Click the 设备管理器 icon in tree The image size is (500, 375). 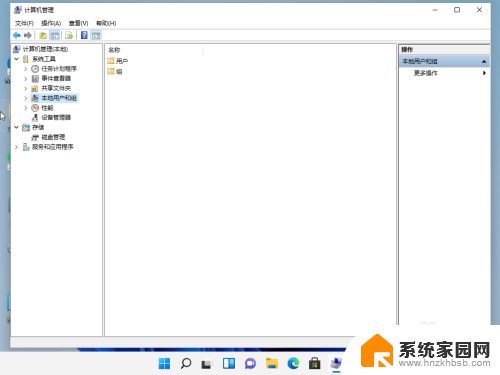point(35,117)
